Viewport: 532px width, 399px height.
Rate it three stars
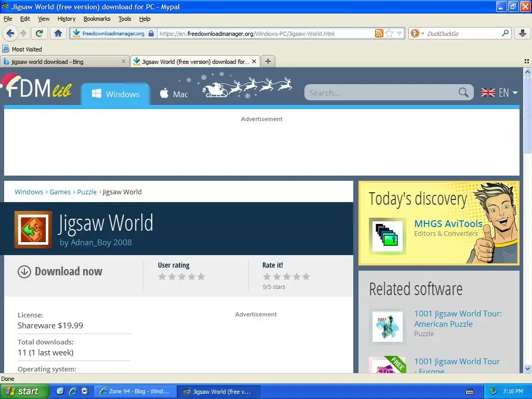[287, 276]
